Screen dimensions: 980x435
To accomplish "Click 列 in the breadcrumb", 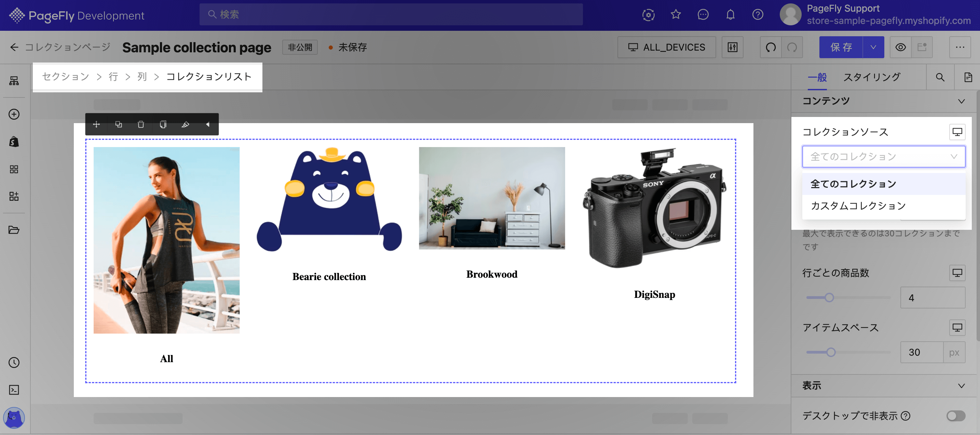I will (142, 77).
